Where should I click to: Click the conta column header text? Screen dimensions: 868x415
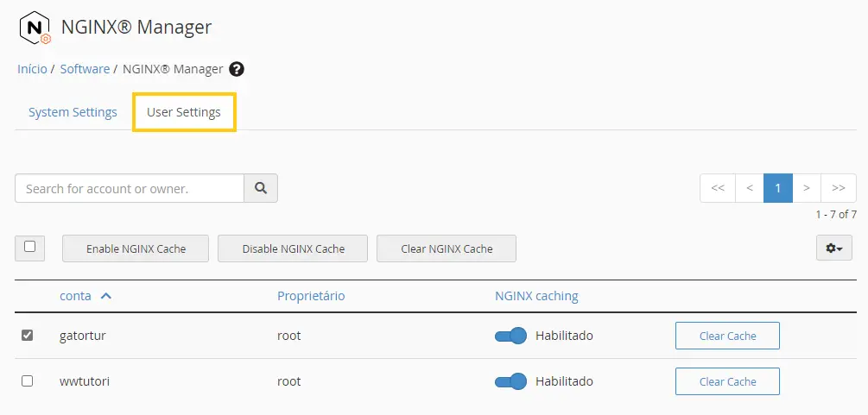coord(75,296)
